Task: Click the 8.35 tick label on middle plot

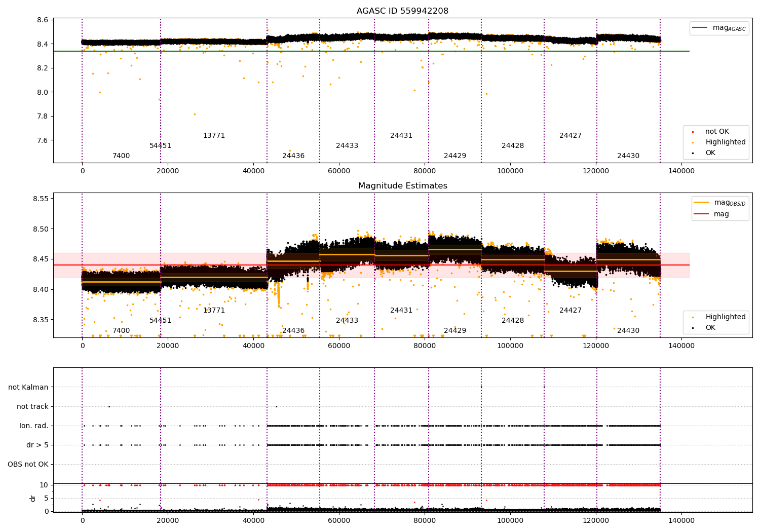Action: click(41, 320)
